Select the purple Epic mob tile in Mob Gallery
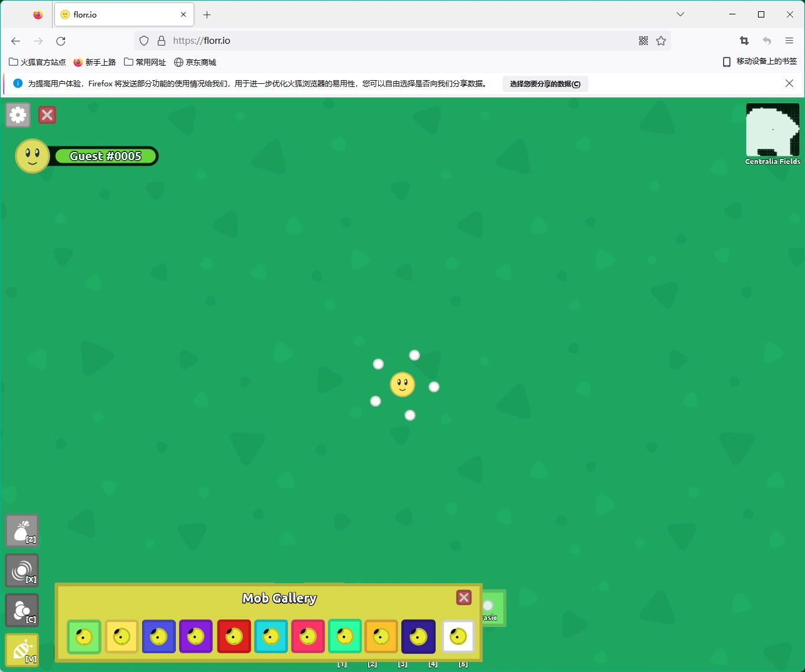This screenshot has height=672, width=805. pyautogui.click(x=196, y=636)
